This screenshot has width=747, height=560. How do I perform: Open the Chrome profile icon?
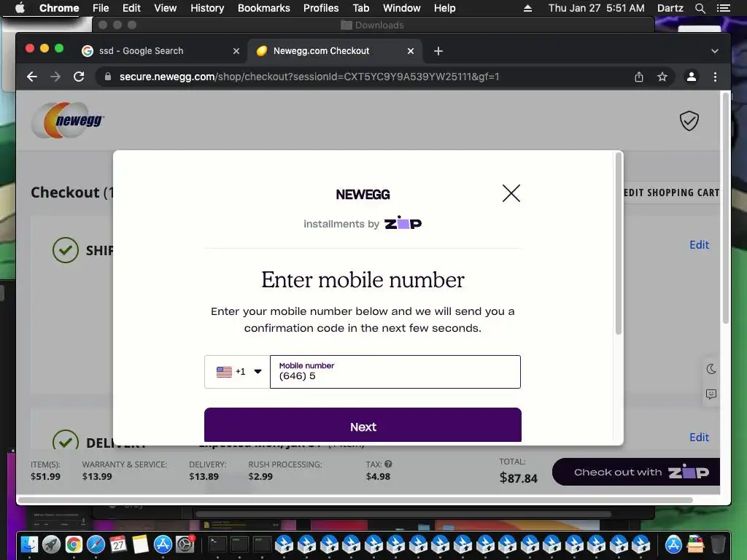point(692,77)
